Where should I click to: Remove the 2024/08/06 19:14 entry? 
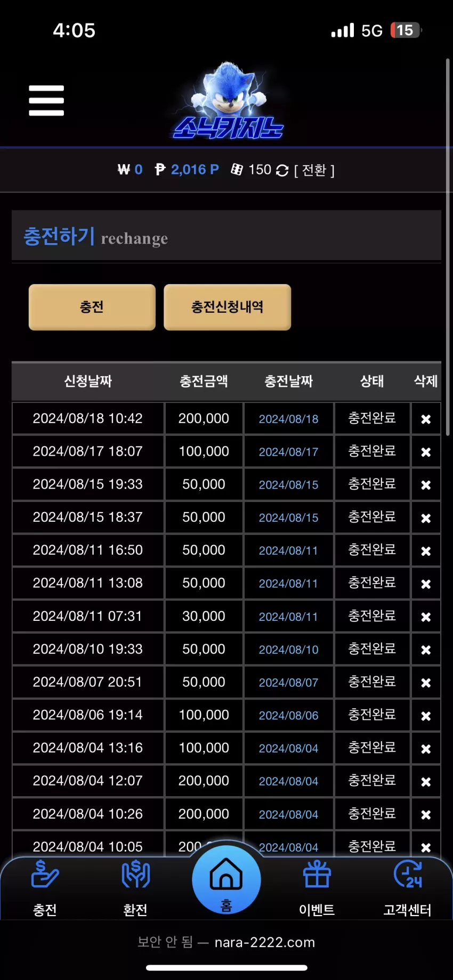[426, 716]
